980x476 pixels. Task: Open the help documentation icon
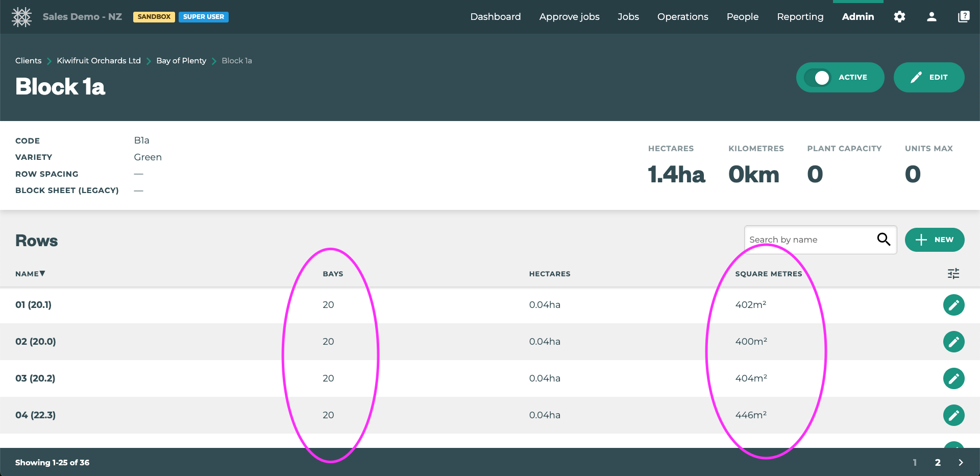pos(964,17)
